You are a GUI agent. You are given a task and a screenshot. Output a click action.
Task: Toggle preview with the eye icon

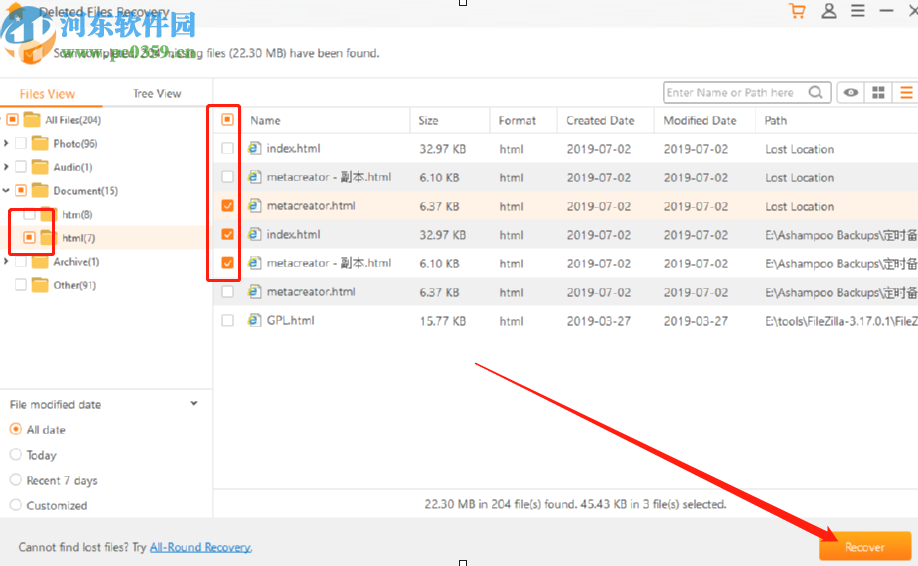[851, 92]
